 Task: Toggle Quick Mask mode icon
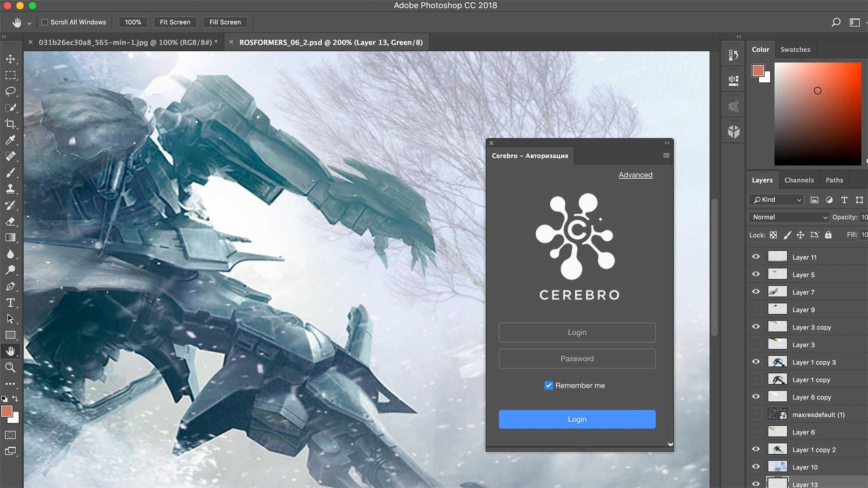pyautogui.click(x=10, y=435)
